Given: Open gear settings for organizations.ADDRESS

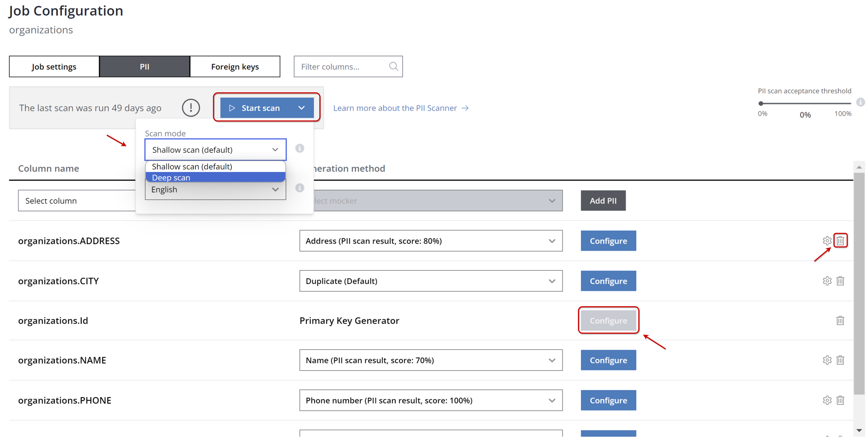Looking at the screenshot, I should pos(827,241).
